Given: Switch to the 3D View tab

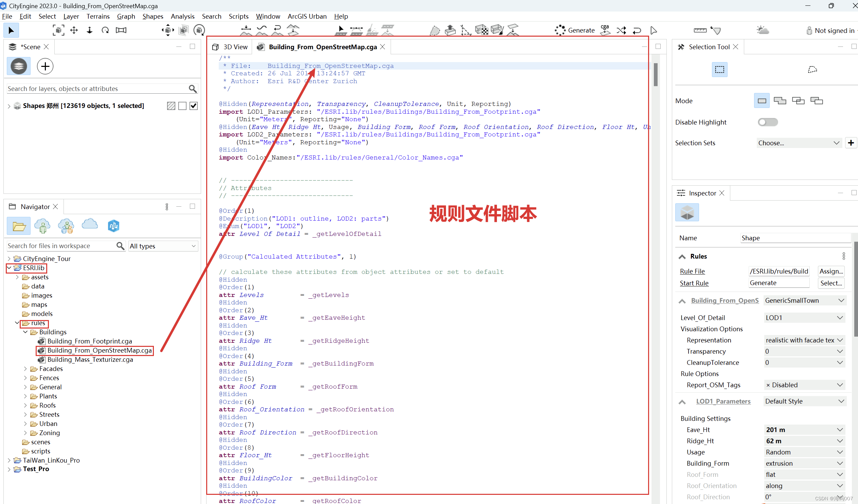Looking at the screenshot, I should (230, 47).
